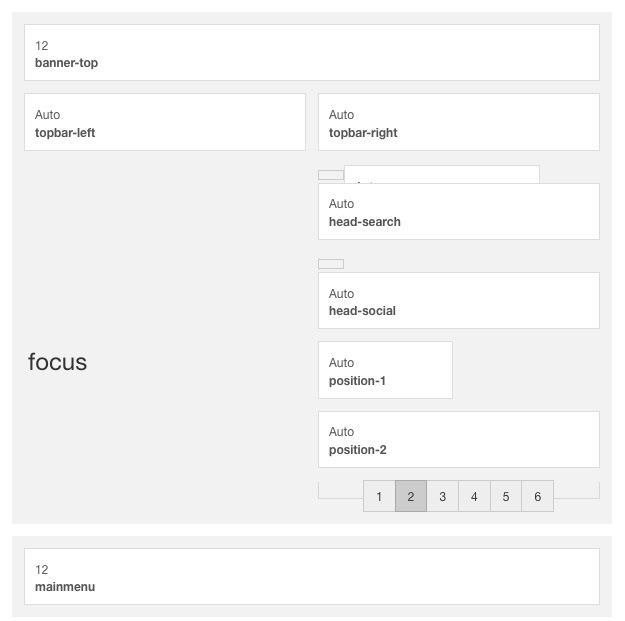Switch column count to 3

(x=442, y=496)
